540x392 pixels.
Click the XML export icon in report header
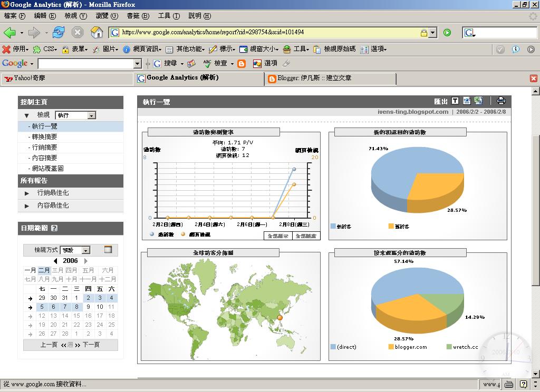[x=467, y=101]
